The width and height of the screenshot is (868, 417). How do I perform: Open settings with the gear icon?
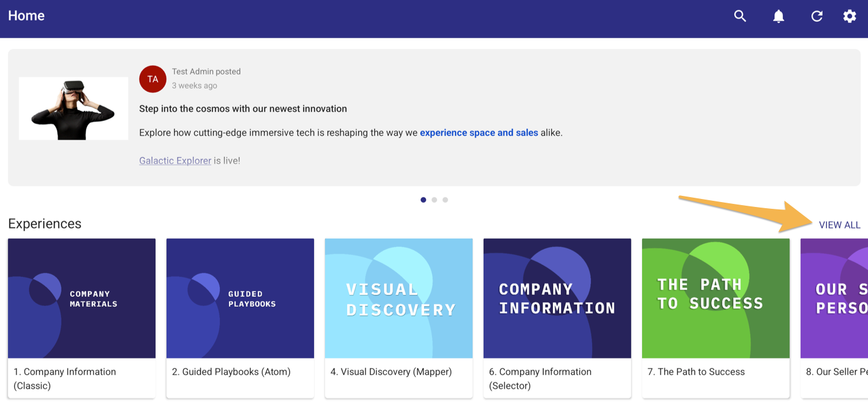point(850,16)
